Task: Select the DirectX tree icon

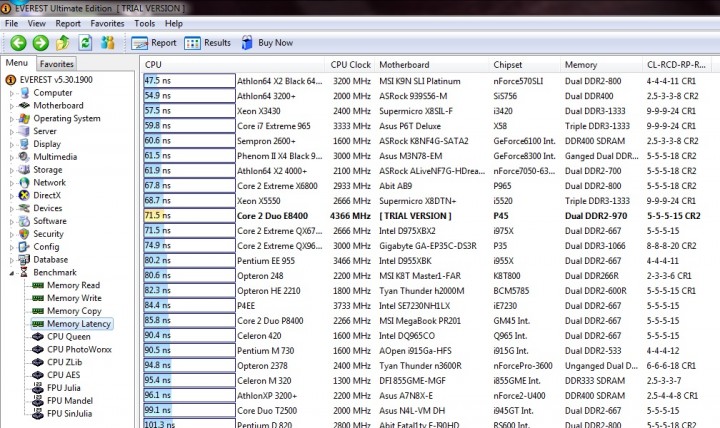Action: 24,196
